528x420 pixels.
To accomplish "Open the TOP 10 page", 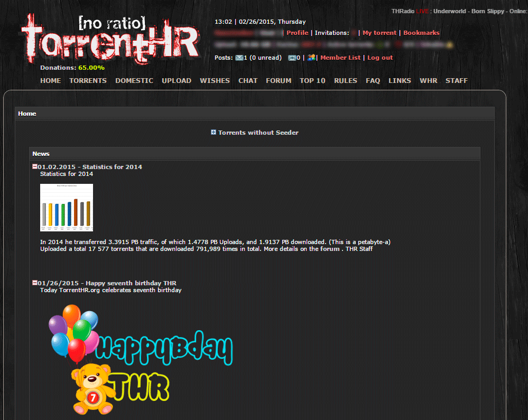I will (312, 81).
